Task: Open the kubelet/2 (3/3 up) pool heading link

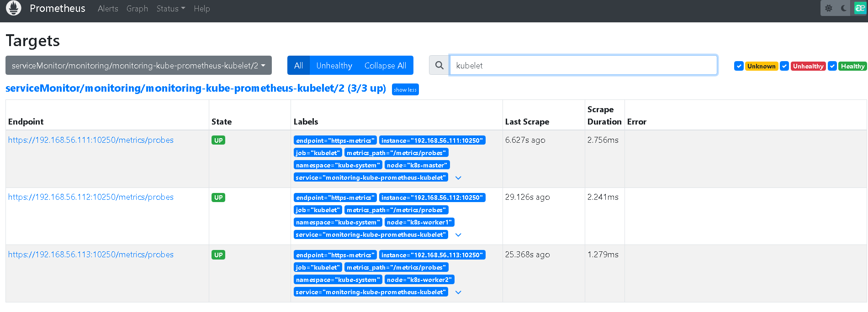Action: (x=196, y=88)
